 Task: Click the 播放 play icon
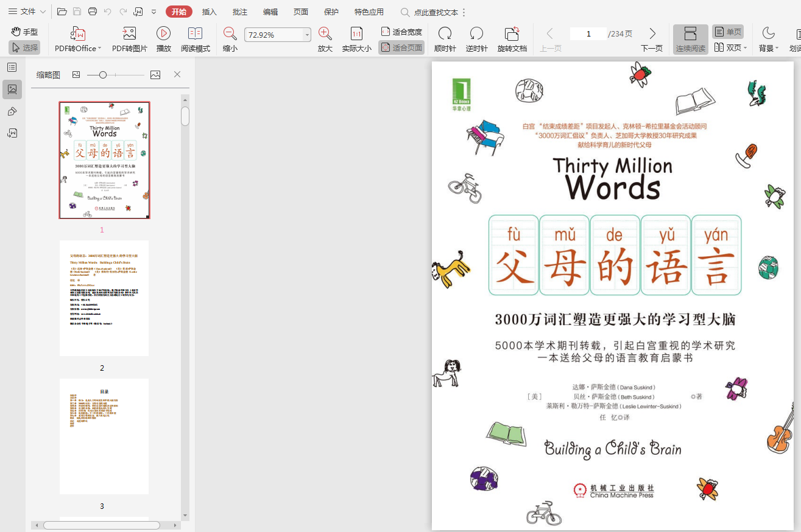pyautogui.click(x=163, y=33)
